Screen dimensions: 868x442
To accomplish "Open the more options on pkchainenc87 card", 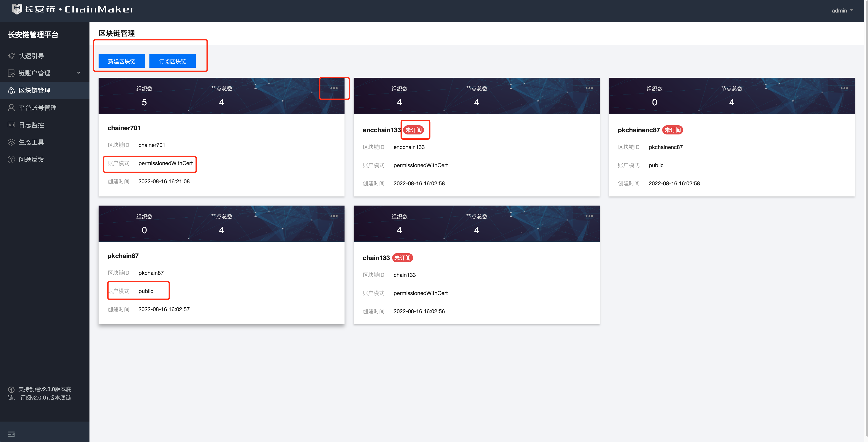I will coord(844,88).
